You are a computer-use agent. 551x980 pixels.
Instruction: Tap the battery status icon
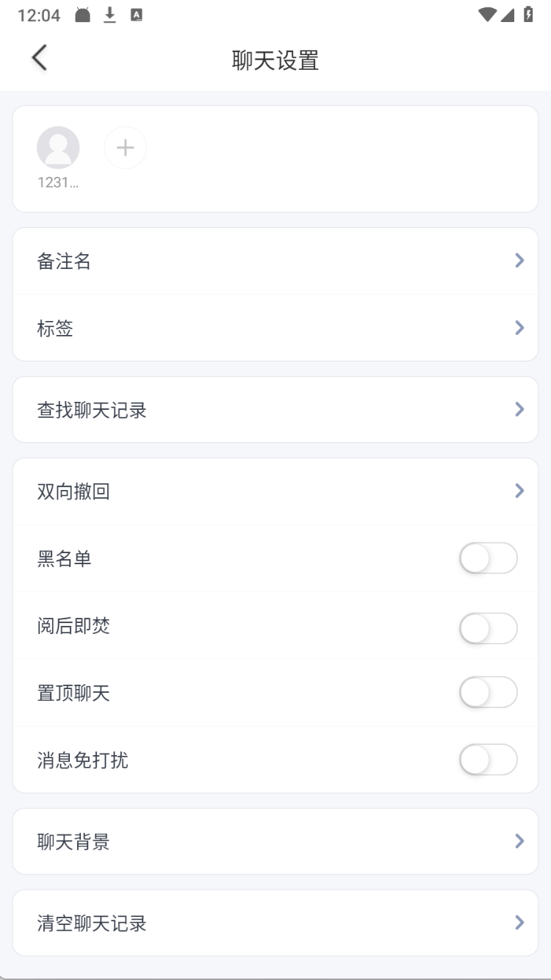coord(528,15)
